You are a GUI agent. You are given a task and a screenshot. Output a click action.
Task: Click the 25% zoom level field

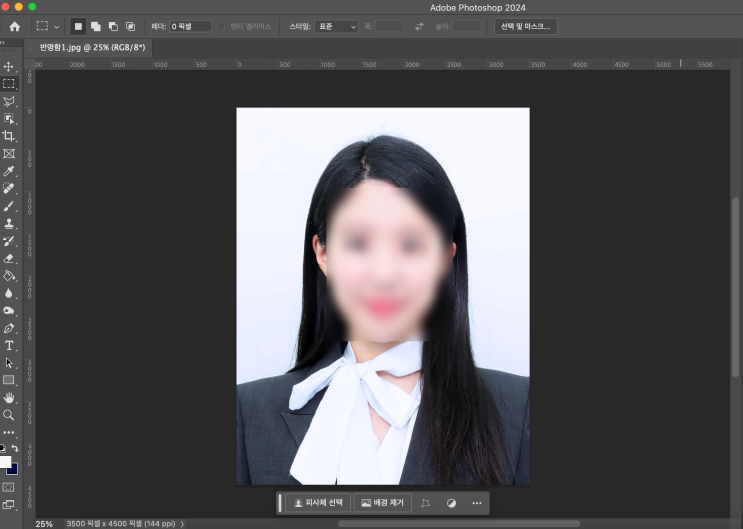click(x=44, y=524)
